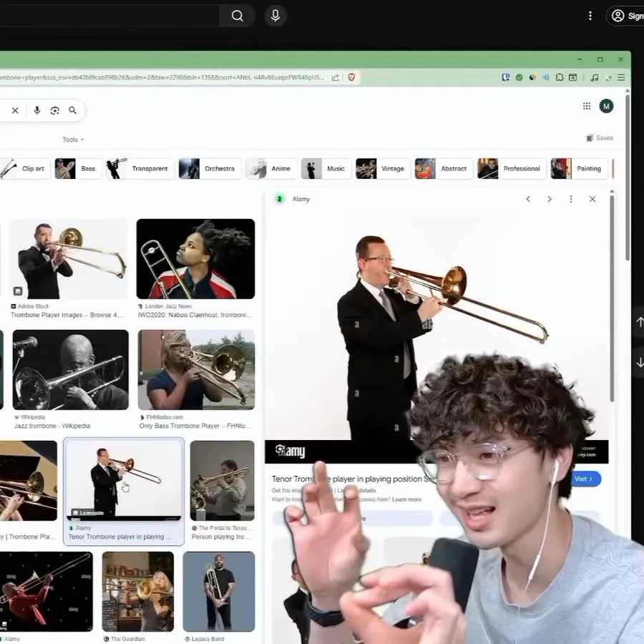The image size is (644, 644).
Task: Select the Abstract filter chip
Action: (x=444, y=168)
